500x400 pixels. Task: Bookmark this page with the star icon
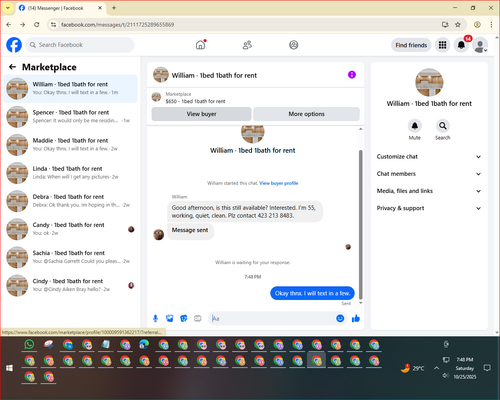point(458,24)
